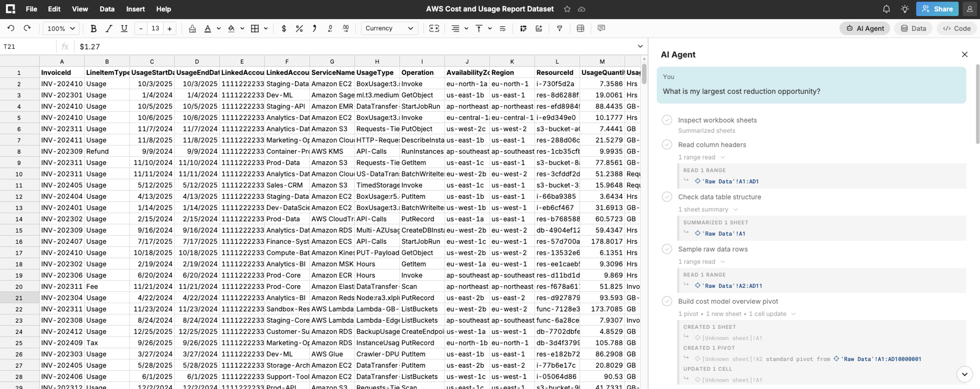Jump to bottom of AI Agent chat
This screenshot has height=389, width=980.
tap(964, 374)
